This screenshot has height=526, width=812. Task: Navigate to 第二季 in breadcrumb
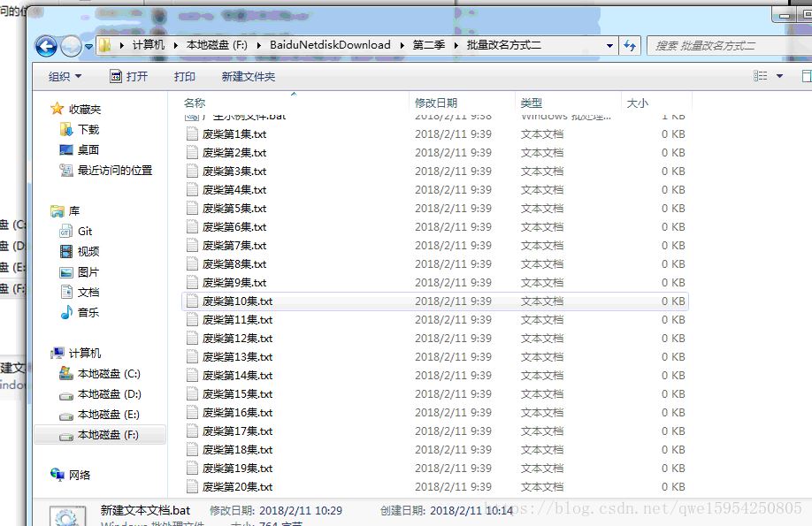428,45
